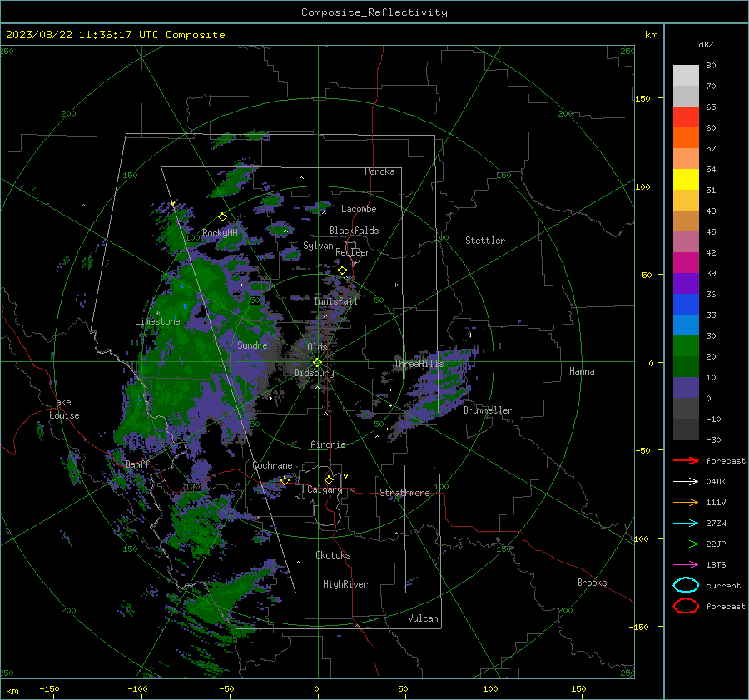Screen dimensions: 749x700
Task: Click the Airdrie city label
Action: coord(328,444)
